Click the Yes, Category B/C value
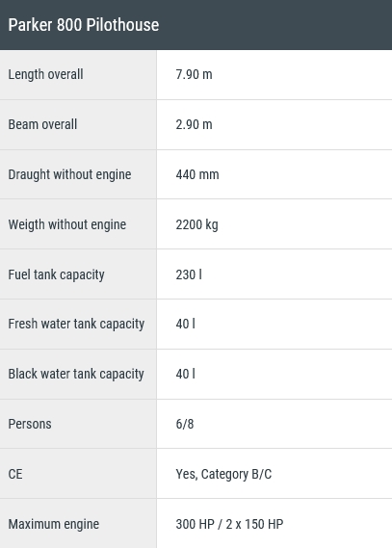The image size is (392, 548). (x=223, y=474)
